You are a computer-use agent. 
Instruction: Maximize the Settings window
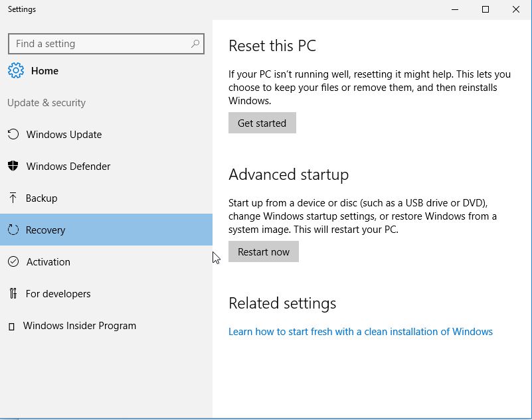[486, 9]
